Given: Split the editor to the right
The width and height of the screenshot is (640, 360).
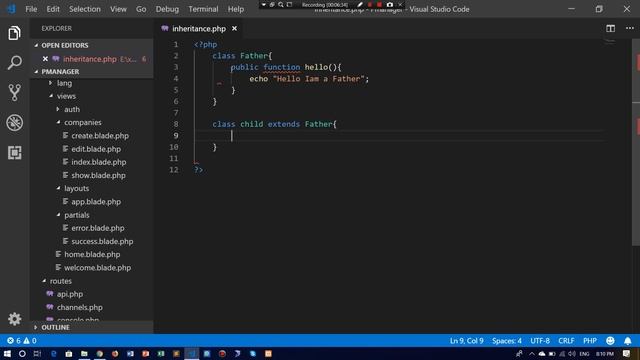Looking at the screenshot, I should point(610,29).
